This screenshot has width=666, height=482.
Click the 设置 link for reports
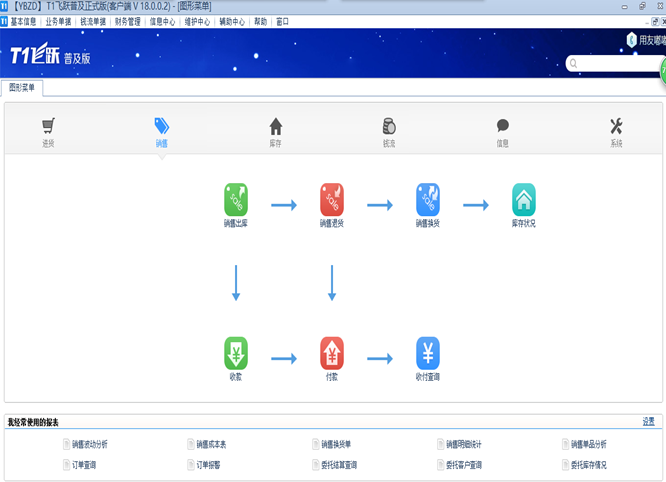point(648,422)
